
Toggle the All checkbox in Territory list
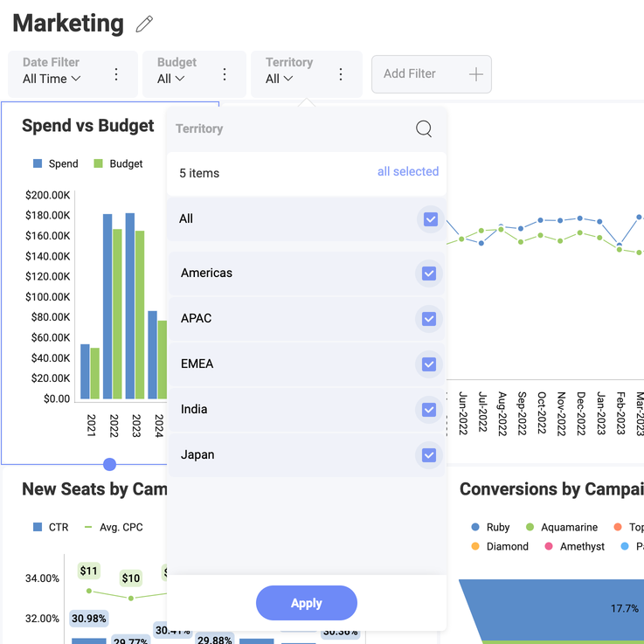click(431, 219)
